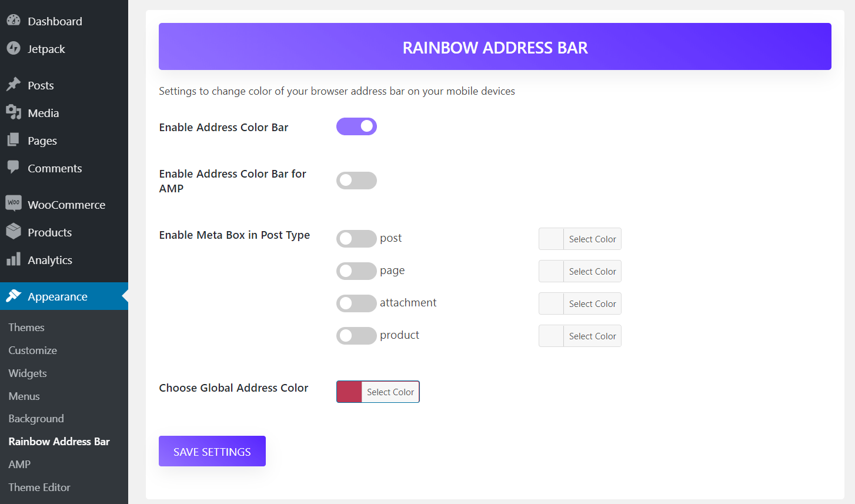Open the Analytics bar chart icon
855x504 pixels.
click(14, 259)
